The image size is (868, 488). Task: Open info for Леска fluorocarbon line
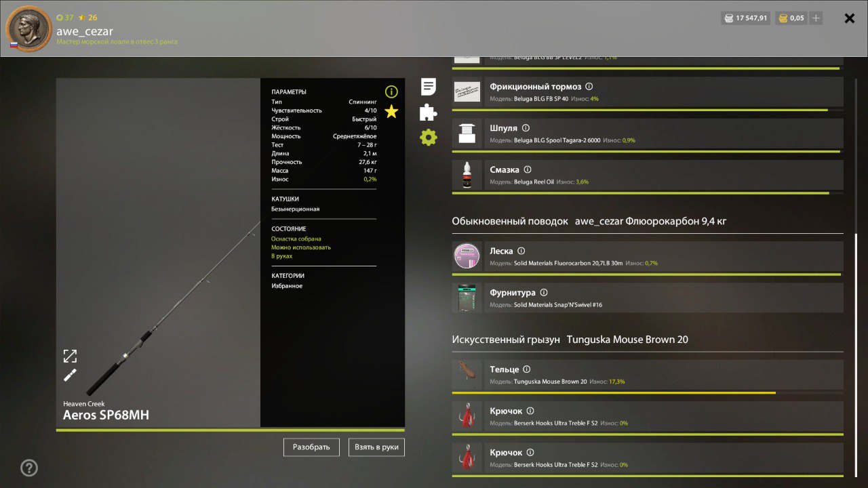(x=521, y=251)
